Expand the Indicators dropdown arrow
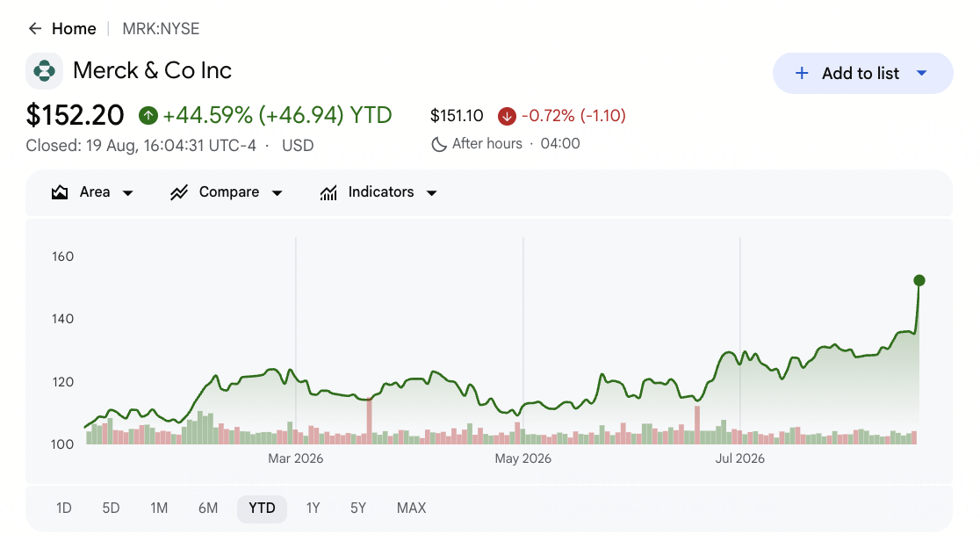 tap(431, 192)
